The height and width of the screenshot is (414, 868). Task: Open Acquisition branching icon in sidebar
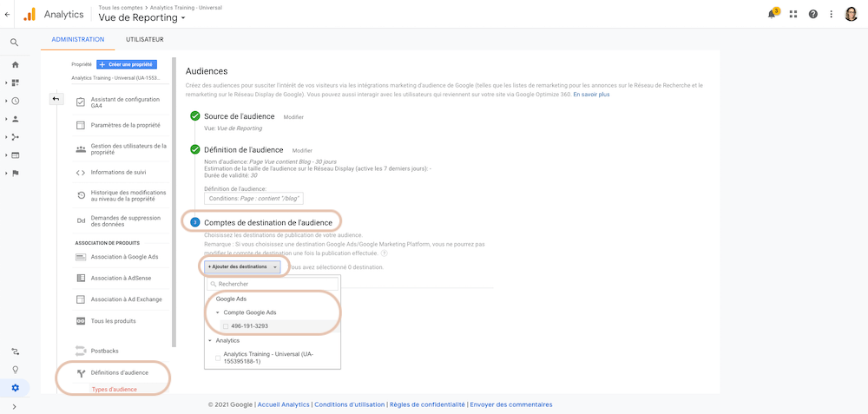pos(15,137)
